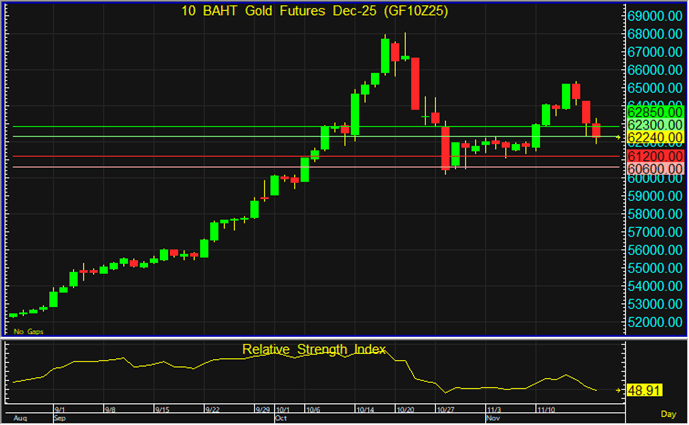The height and width of the screenshot is (425, 689).
Task: Click the tallest green candle near 68000
Action: point(385,55)
